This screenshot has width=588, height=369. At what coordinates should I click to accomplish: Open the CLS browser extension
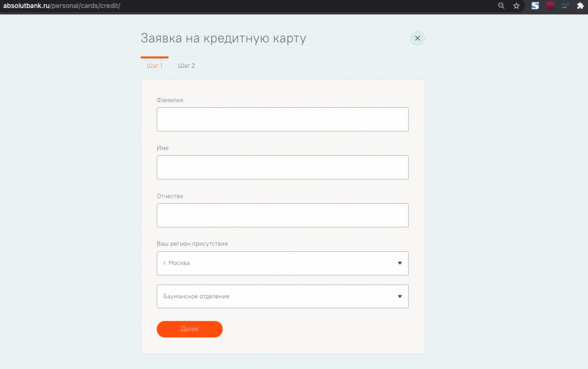point(565,6)
